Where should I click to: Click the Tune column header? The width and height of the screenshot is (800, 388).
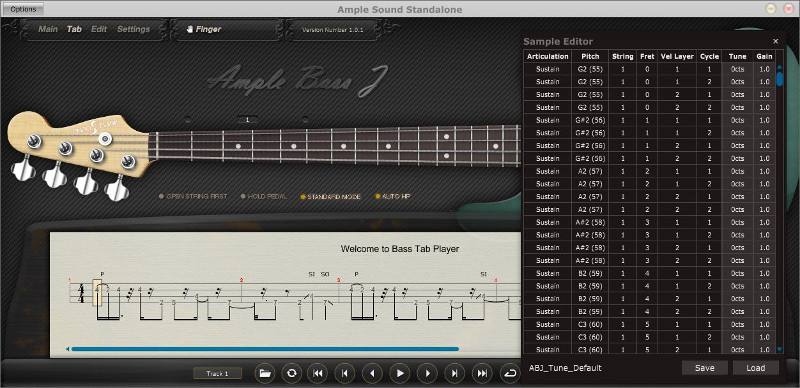click(x=737, y=57)
